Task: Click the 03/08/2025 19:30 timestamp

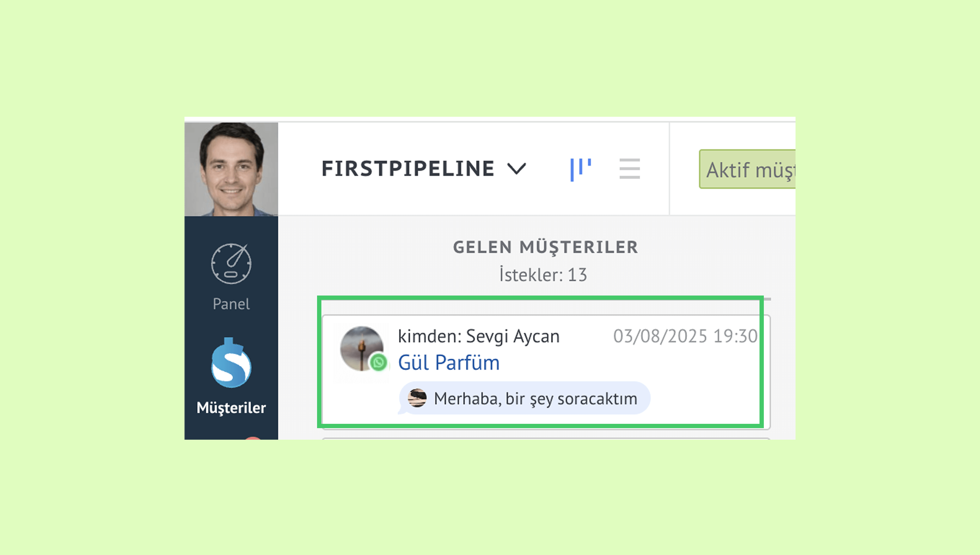Action: pyautogui.click(x=685, y=336)
